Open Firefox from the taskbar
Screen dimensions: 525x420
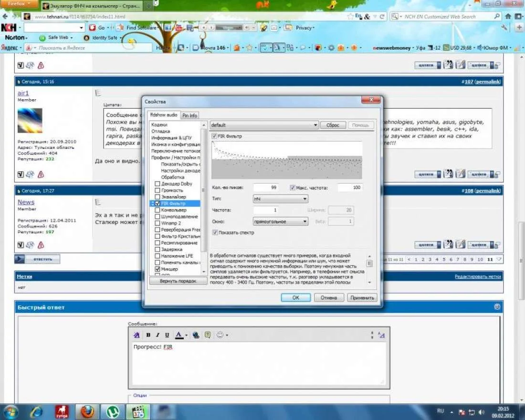coord(86,412)
